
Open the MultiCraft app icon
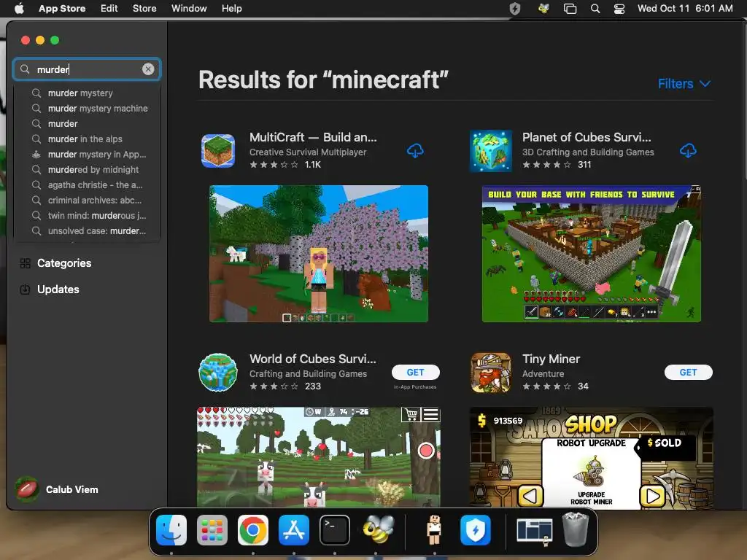point(217,150)
